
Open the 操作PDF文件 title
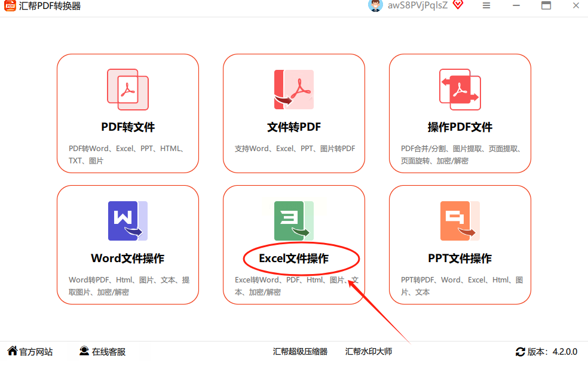460,127
